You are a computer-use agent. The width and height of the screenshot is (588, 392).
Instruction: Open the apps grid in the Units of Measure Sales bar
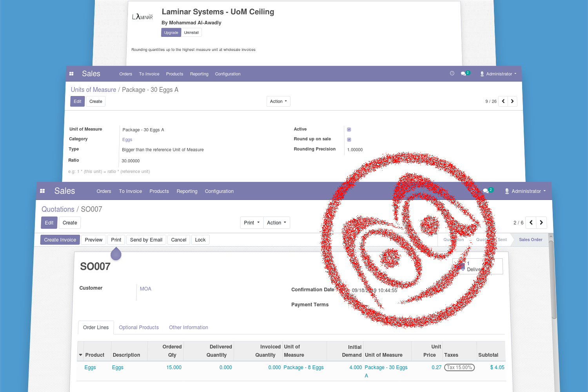[x=71, y=74]
